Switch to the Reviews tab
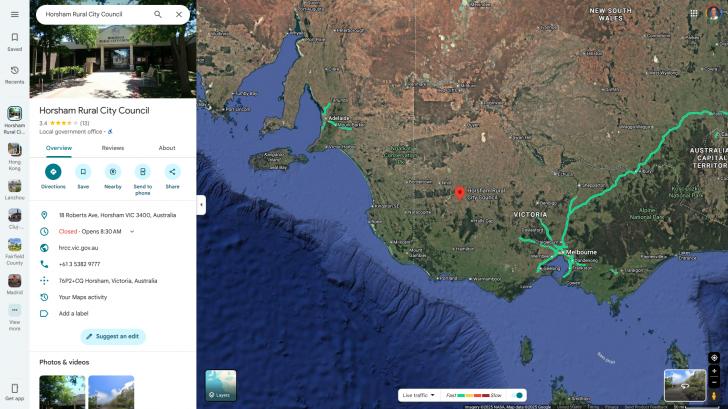The image size is (728, 409). 113,147
